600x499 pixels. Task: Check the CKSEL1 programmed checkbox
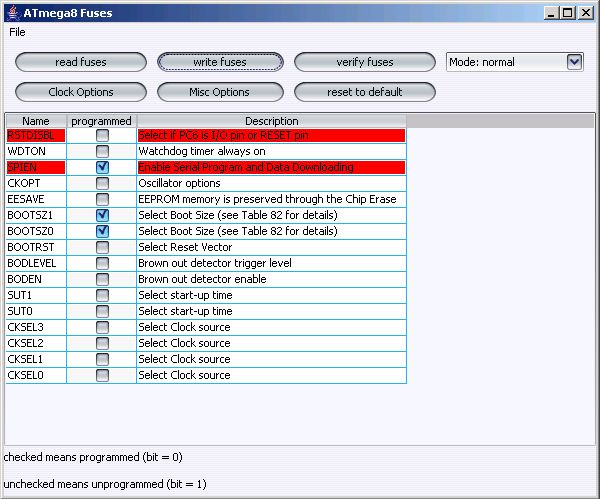pyautogui.click(x=102, y=359)
